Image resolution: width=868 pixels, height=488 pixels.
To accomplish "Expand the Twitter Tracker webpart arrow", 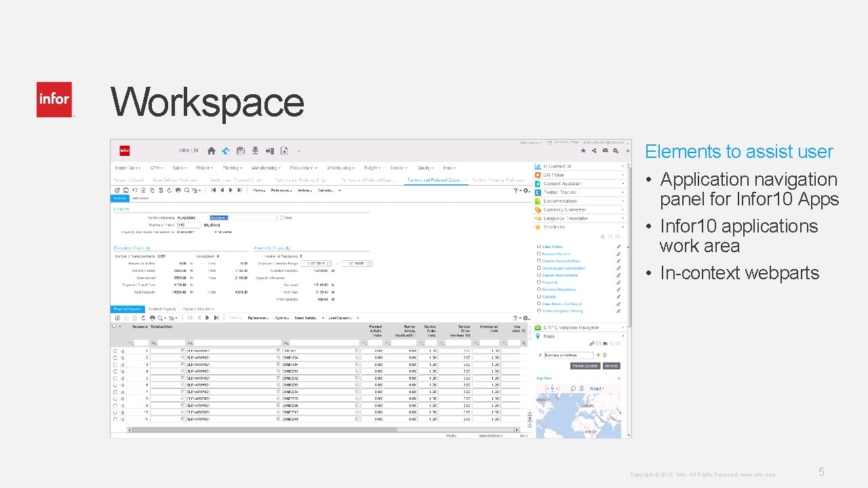I will (623, 192).
